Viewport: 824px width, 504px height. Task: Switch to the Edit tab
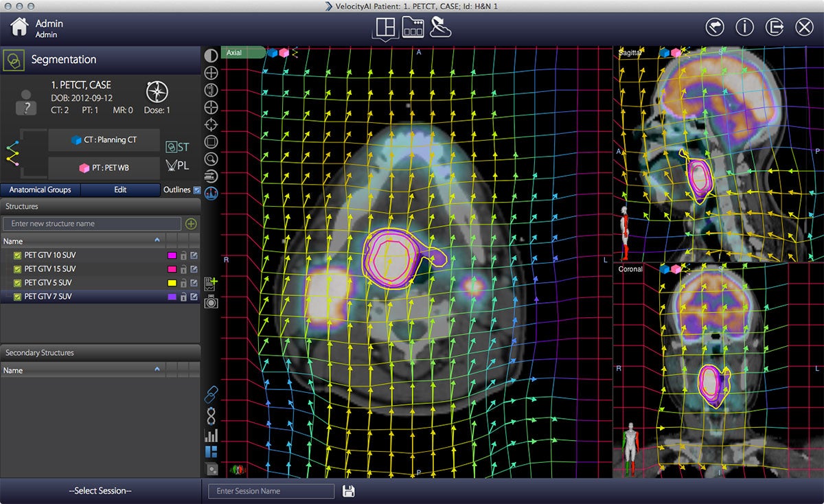(x=120, y=190)
